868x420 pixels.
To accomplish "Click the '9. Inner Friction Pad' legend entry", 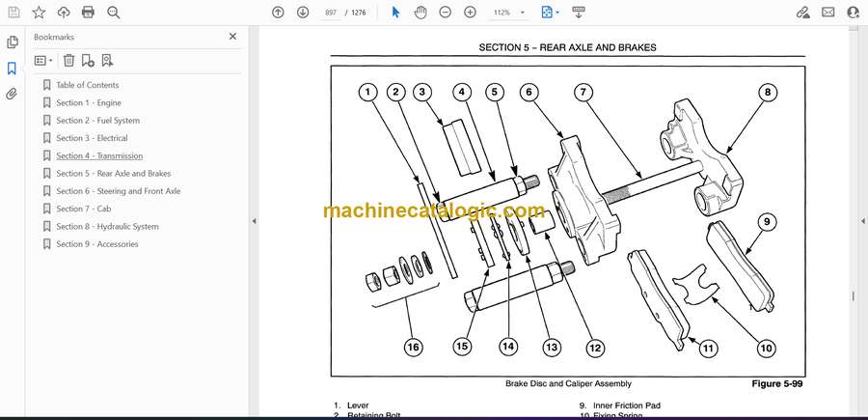I will pyautogui.click(x=620, y=406).
